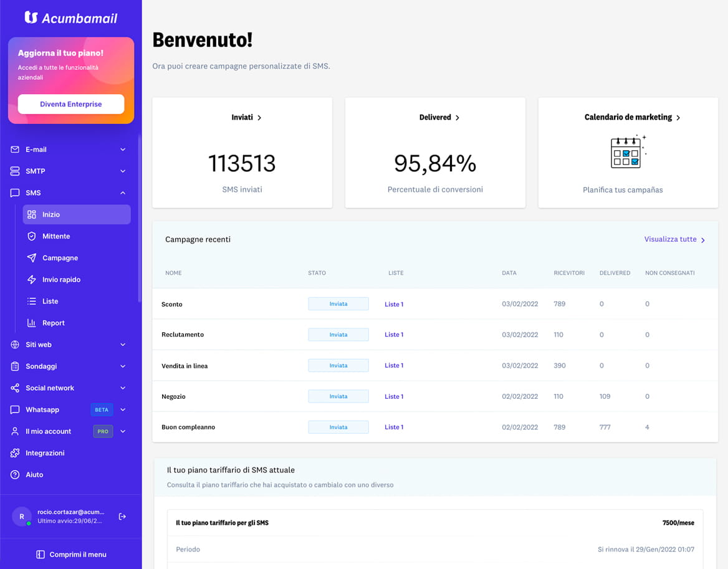Expand the Il mio account chevron
Image resolution: width=728 pixels, height=569 pixels.
(x=123, y=431)
